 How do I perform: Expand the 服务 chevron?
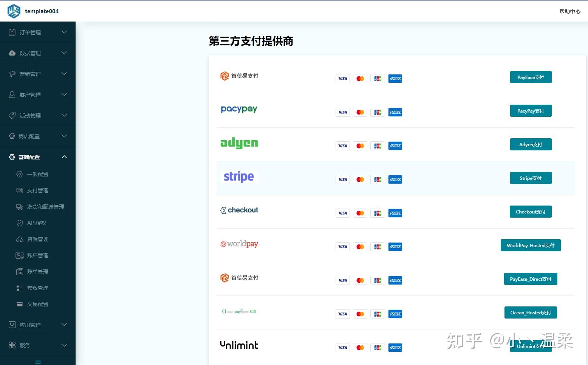tap(64, 345)
